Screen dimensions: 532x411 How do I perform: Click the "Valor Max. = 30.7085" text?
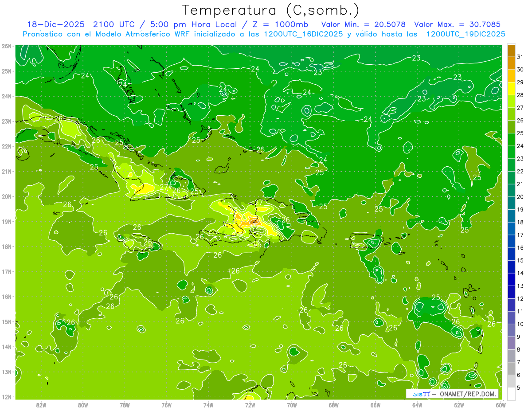[x=458, y=24]
